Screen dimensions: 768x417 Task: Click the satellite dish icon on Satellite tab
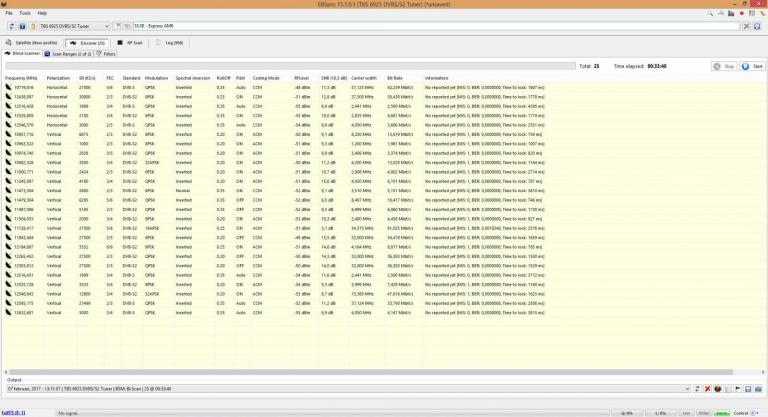(9, 43)
